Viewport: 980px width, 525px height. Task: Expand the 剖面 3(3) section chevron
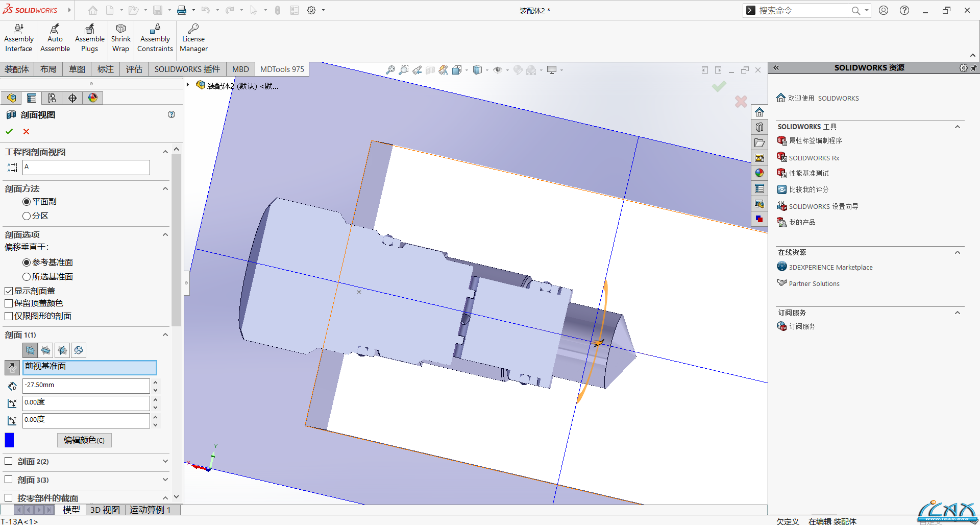click(x=165, y=480)
